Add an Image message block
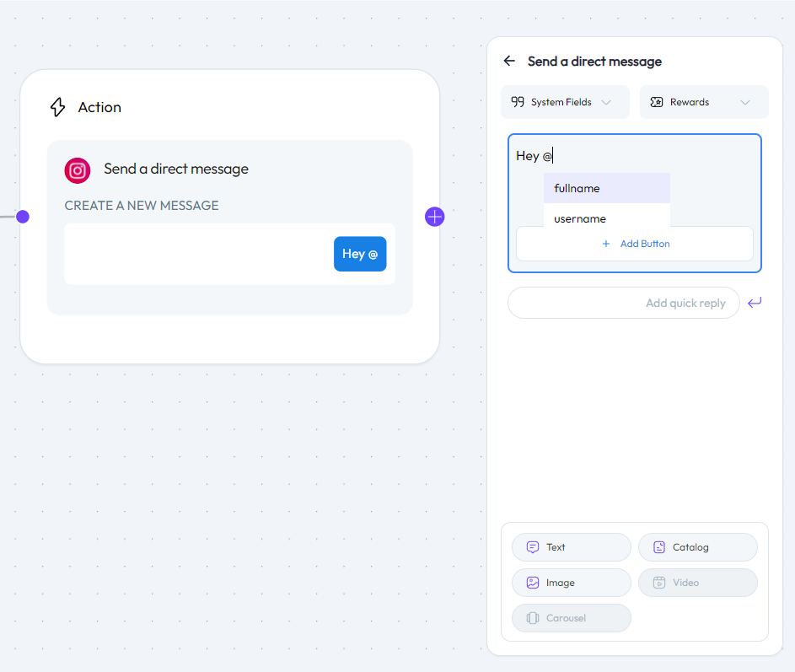This screenshot has height=672, width=795. point(571,583)
